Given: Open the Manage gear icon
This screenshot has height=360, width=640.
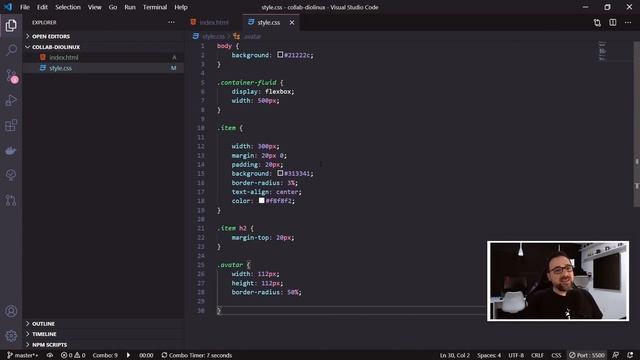Looking at the screenshot, I should [11, 336].
